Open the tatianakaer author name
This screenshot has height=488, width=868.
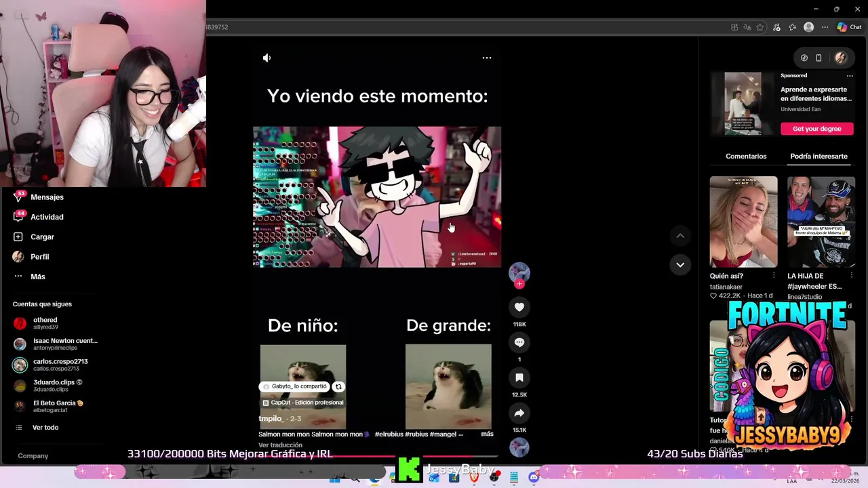click(726, 287)
